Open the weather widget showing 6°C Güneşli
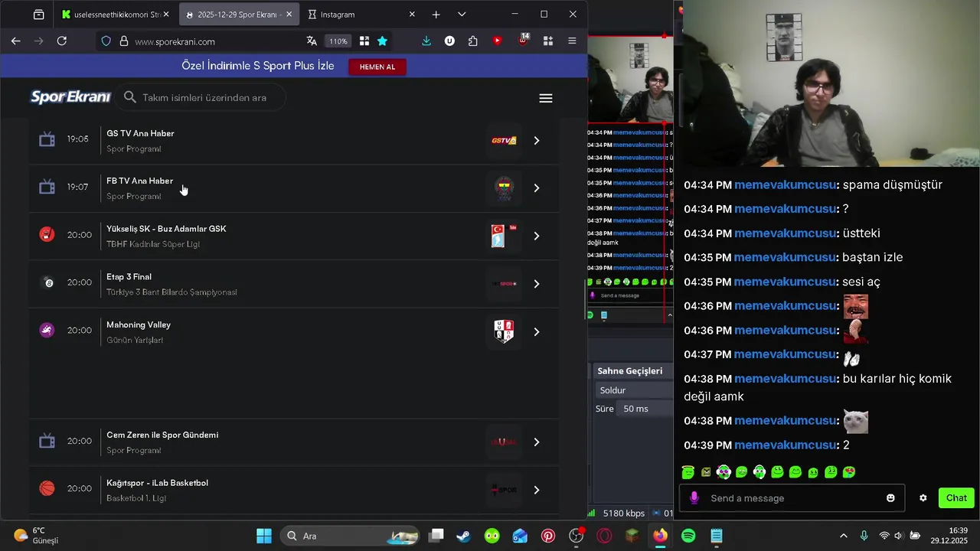Image resolution: width=980 pixels, height=551 pixels. point(36,536)
